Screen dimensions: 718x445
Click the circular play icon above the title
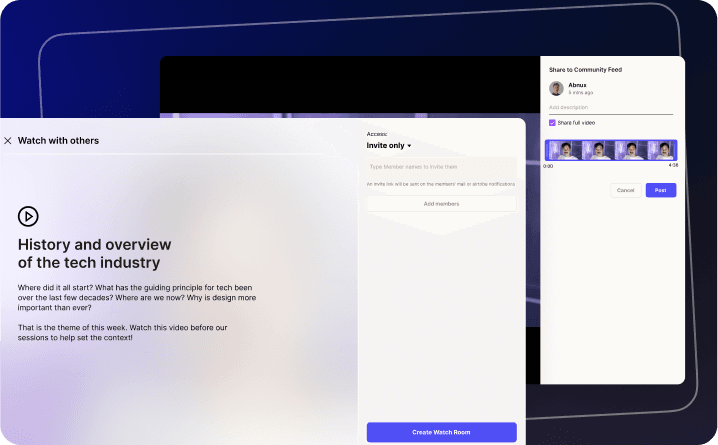point(28,216)
